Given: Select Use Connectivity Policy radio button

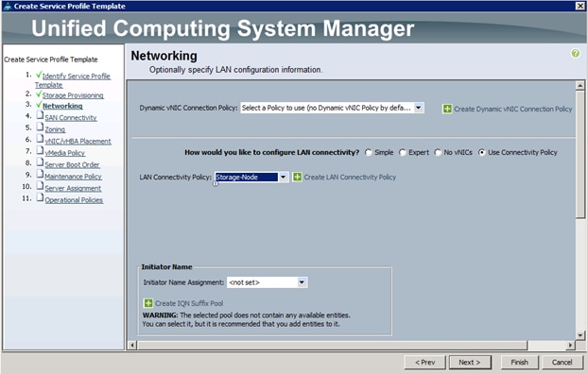Looking at the screenshot, I should (481, 152).
